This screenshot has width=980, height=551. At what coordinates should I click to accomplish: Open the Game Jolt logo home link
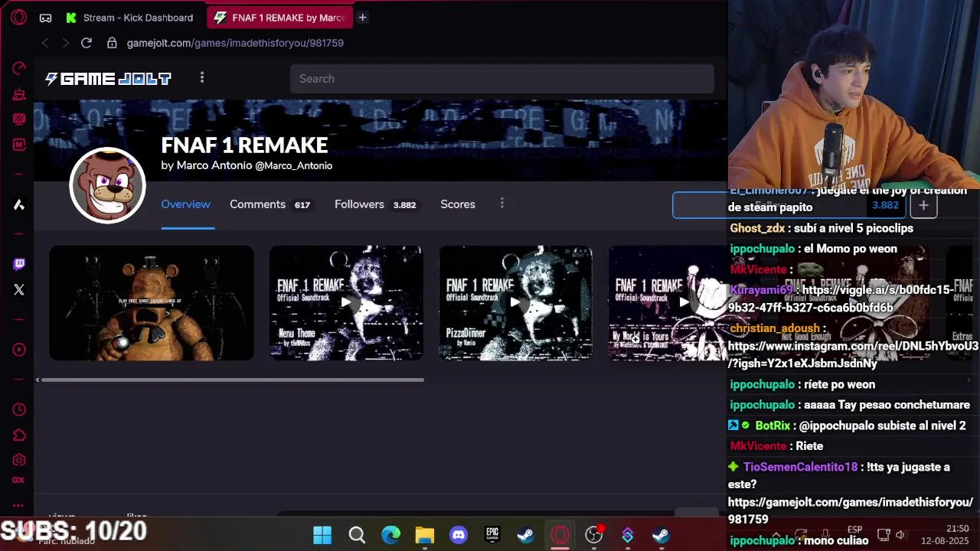click(x=108, y=78)
